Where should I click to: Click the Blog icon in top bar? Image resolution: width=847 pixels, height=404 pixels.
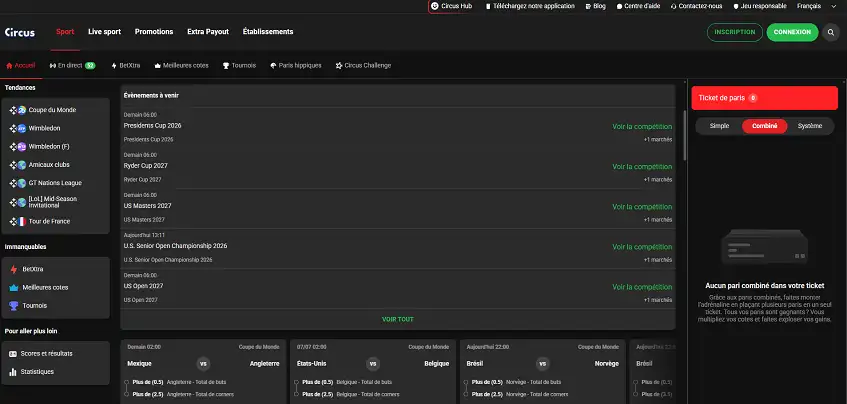588,6
